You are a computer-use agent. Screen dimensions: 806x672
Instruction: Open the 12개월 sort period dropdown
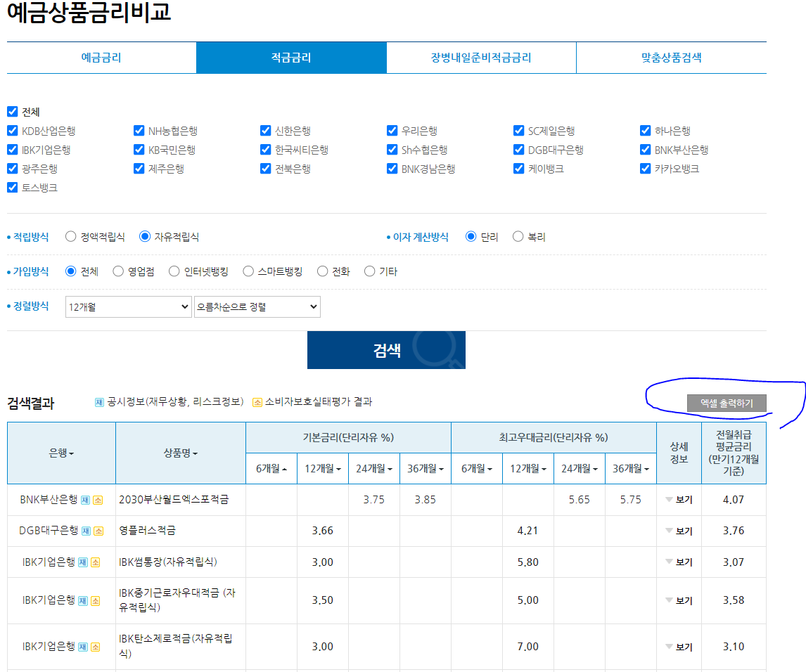(x=129, y=306)
